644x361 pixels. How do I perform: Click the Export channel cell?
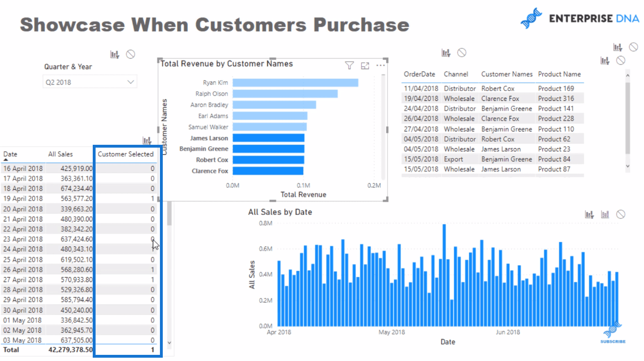coord(453,159)
